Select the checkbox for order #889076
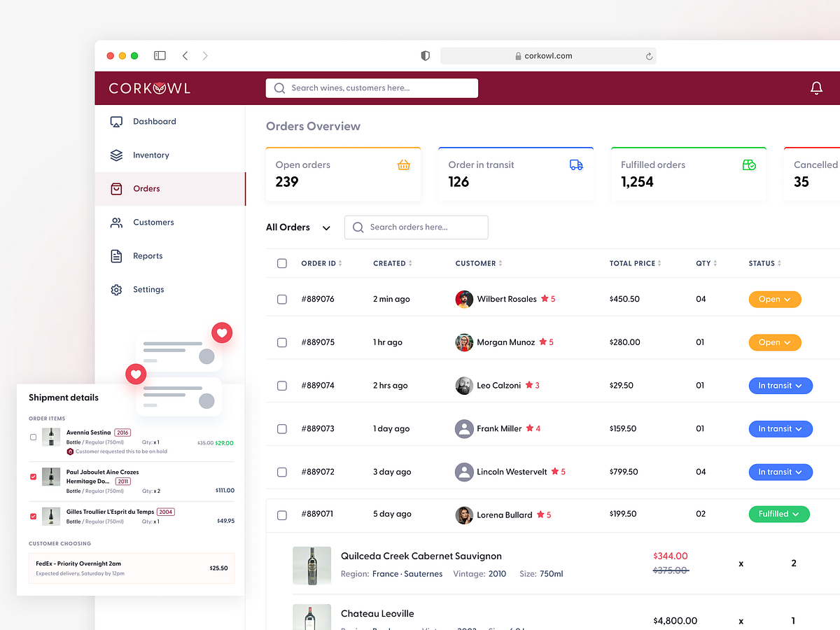The width and height of the screenshot is (840, 630). pyautogui.click(x=282, y=300)
